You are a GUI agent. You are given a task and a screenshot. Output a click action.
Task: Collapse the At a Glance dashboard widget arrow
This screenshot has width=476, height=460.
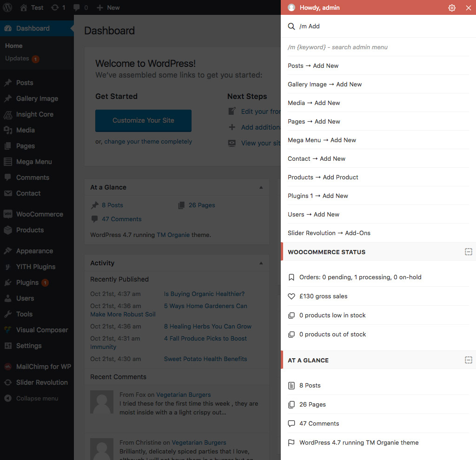click(261, 187)
